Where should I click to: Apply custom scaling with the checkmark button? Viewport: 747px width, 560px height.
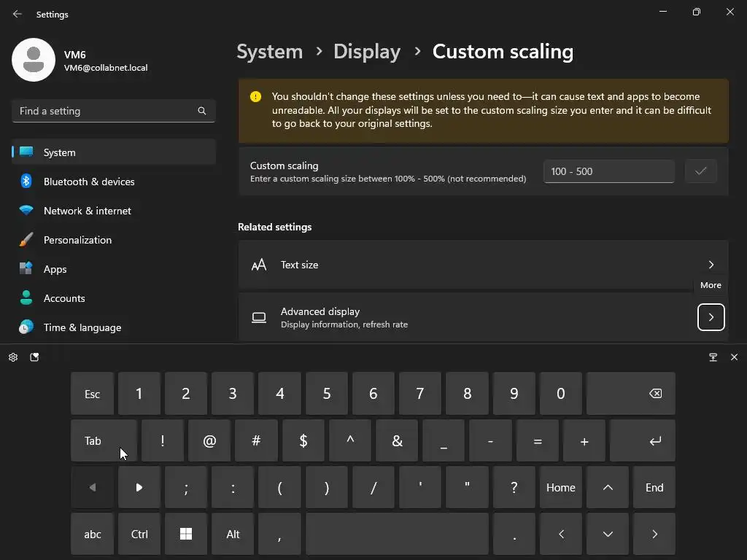[700, 171]
